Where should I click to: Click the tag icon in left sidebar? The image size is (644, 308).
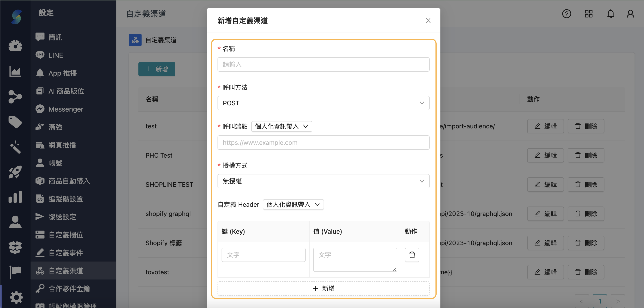15,122
